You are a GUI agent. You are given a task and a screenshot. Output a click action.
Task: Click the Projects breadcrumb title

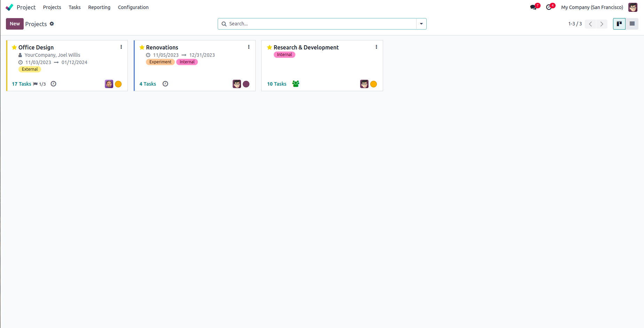pos(36,24)
